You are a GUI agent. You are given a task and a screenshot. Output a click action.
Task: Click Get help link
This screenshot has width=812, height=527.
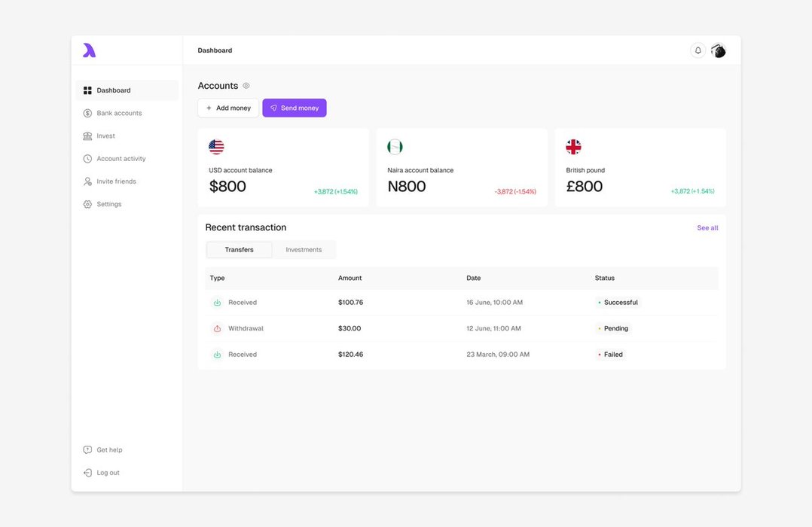[x=109, y=450]
